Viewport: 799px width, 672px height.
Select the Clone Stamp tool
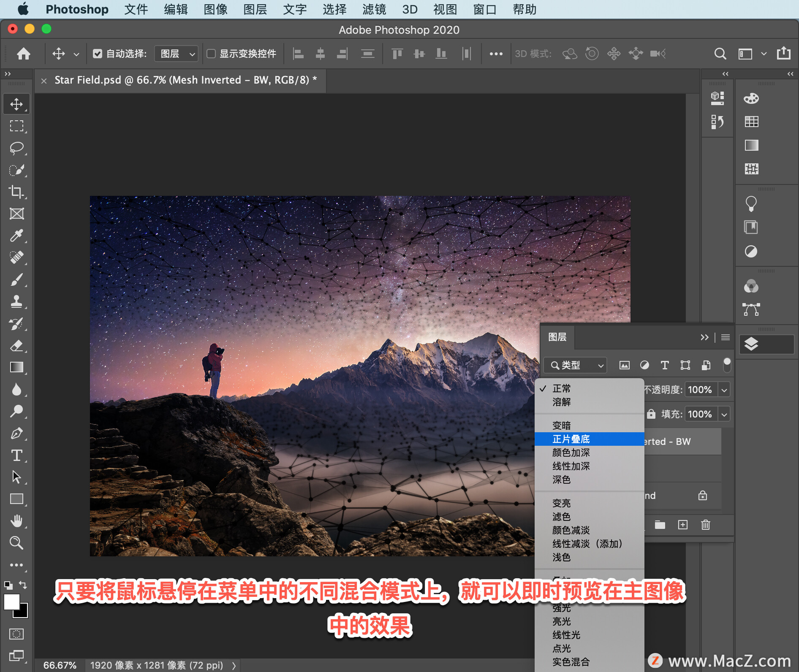(x=16, y=301)
